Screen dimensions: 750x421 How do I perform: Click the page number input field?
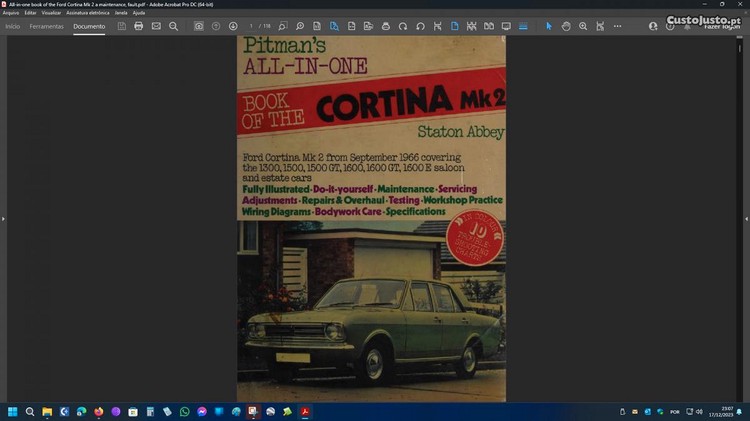[x=252, y=26]
